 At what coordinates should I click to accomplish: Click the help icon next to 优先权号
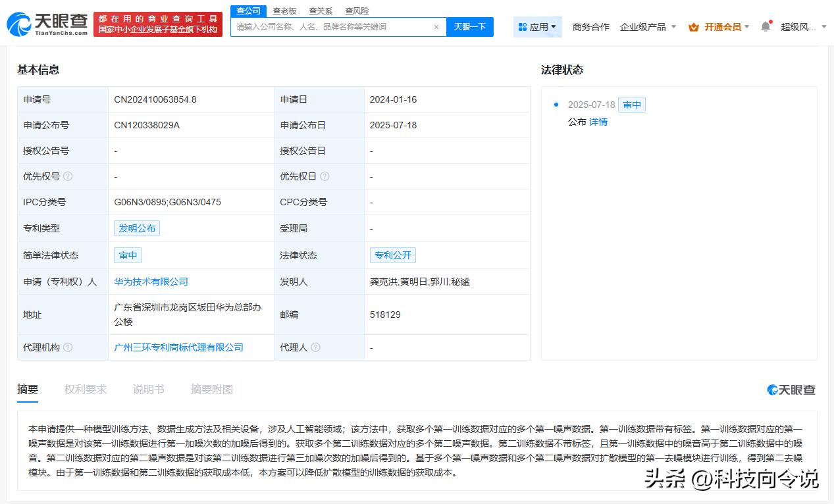coord(68,176)
